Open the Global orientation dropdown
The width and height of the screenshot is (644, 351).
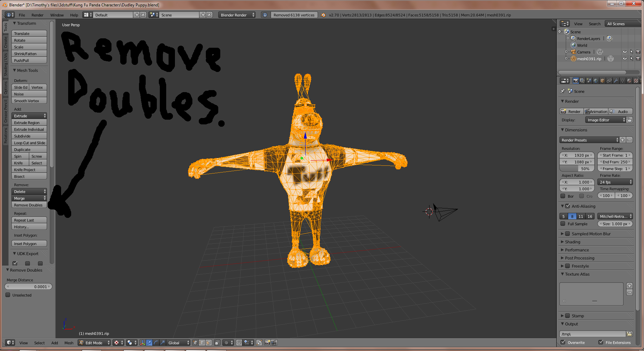tap(178, 343)
